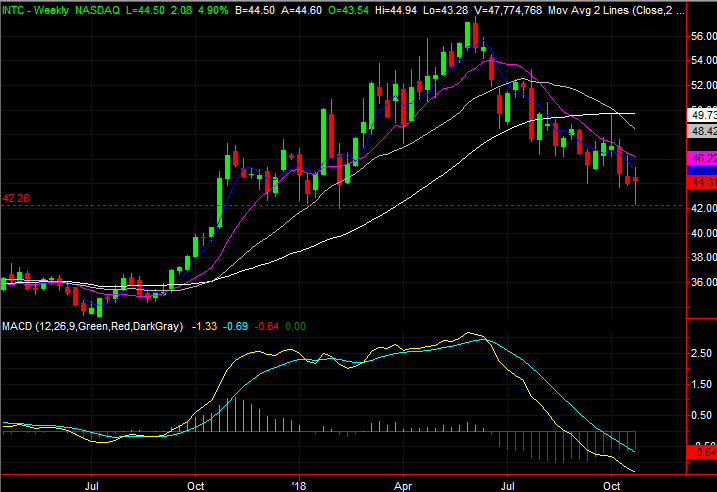
Task: Click the NASDAQ exchange label
Action: (97, 10)
